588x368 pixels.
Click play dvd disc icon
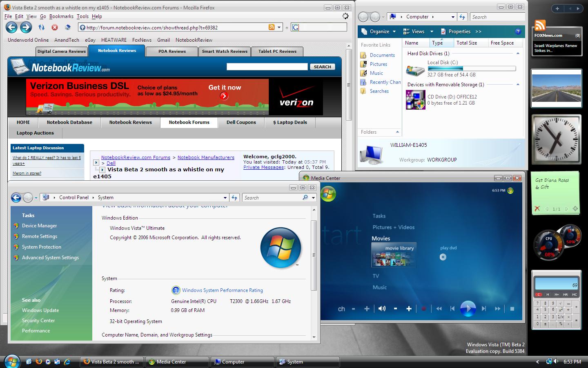point(443,257)
